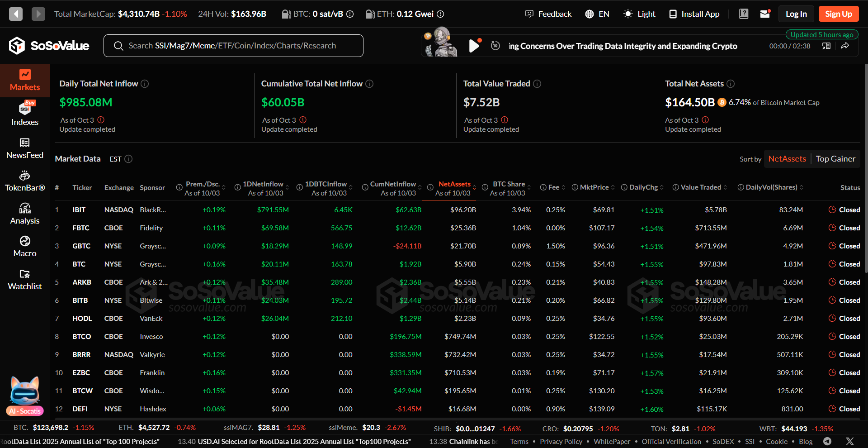Open the Macro sidebar section
868x448 pixels.
point(25,247)
